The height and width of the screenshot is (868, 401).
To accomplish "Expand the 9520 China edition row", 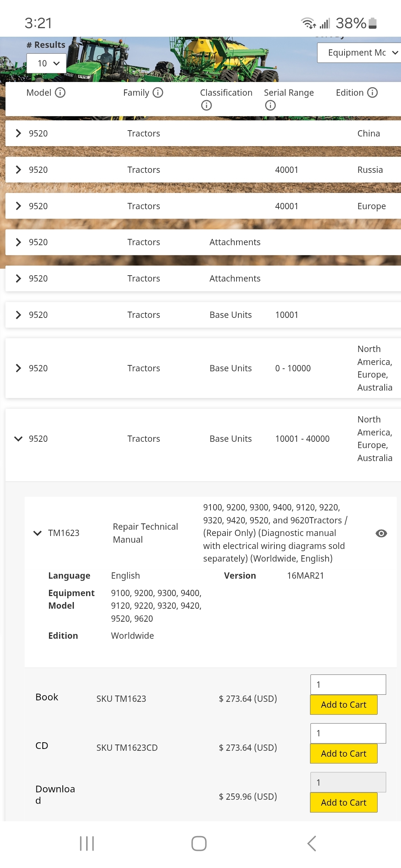I will 18,133.
